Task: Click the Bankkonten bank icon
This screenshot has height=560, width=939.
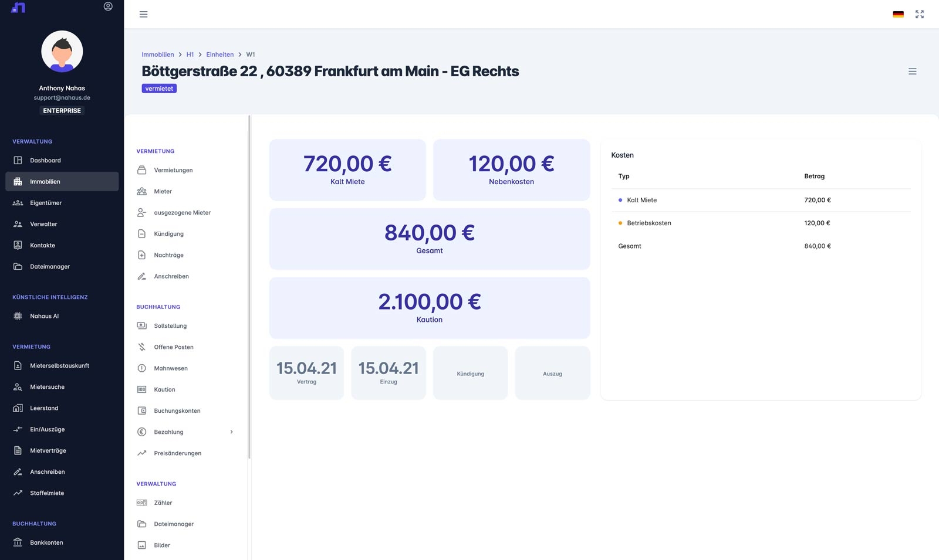Action: pos(18,542)
